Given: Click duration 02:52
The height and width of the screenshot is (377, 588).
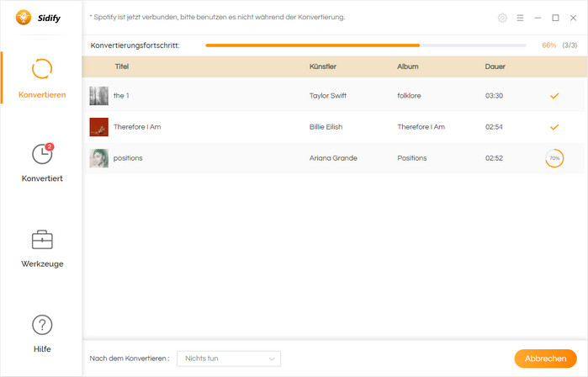Looking at the screenshot, I should (494, 158).
